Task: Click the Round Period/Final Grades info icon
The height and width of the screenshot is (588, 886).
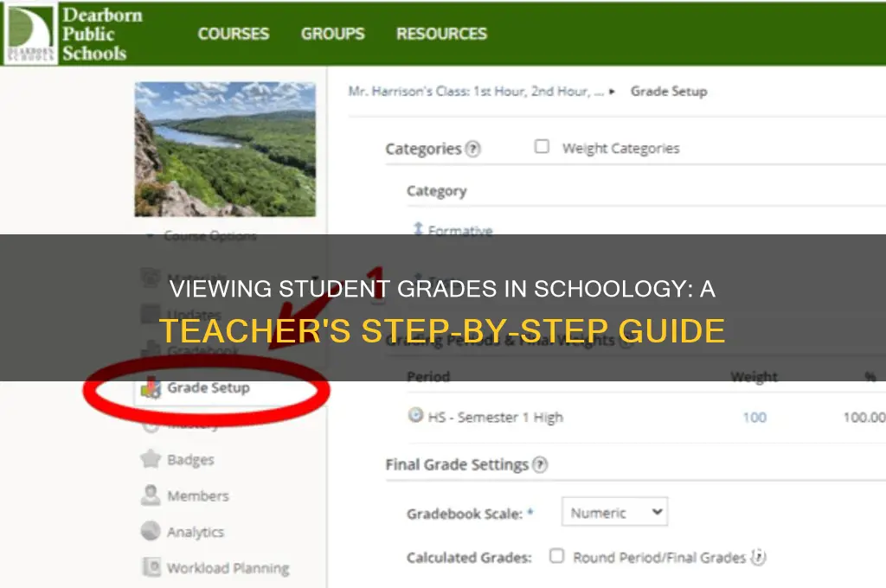Action: pos(758,558)
